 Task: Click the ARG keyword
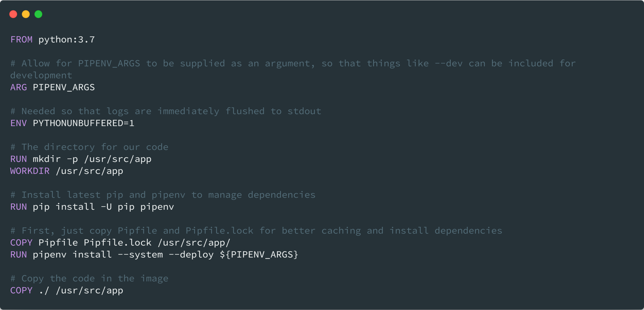[19, 87]
